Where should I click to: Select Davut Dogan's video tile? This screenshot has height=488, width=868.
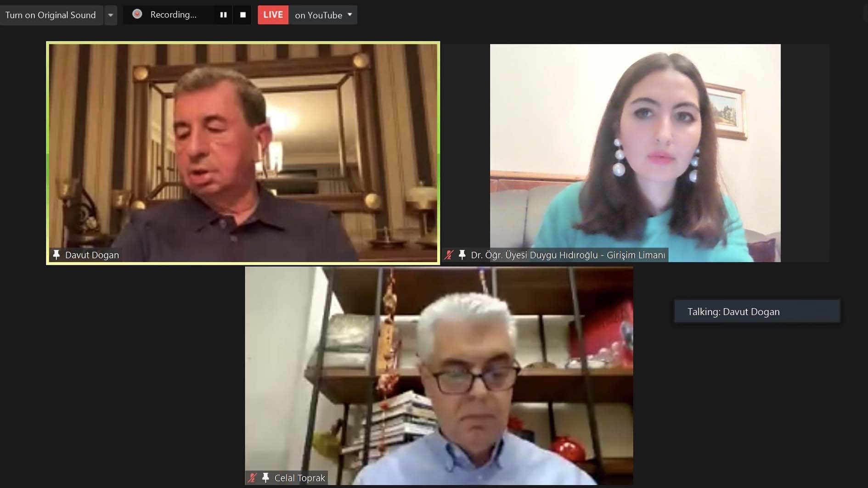243,153
